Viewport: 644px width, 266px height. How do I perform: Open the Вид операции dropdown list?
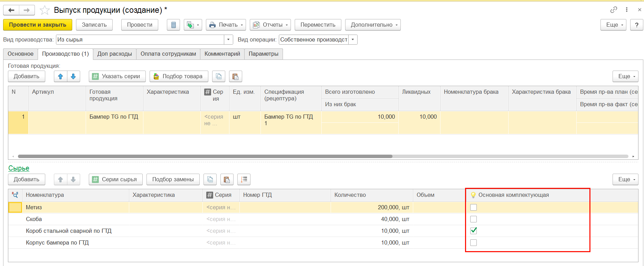tap(353, 40)
